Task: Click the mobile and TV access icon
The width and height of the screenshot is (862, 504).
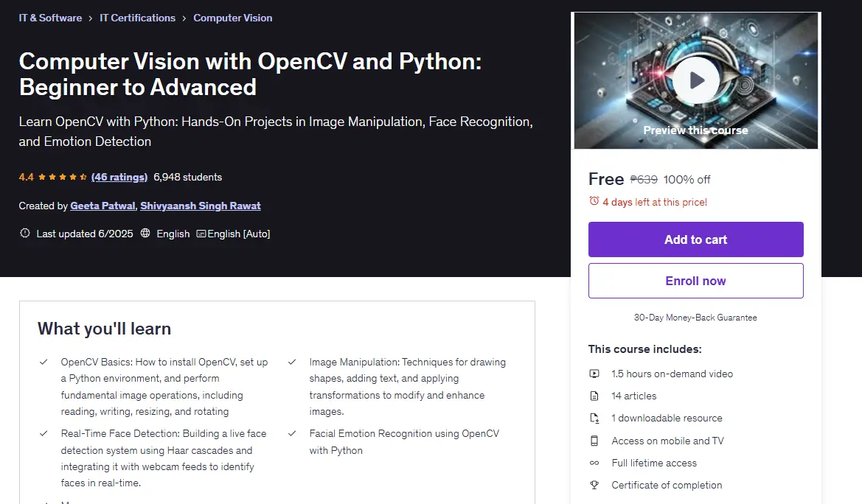Action: click(594, 441)
